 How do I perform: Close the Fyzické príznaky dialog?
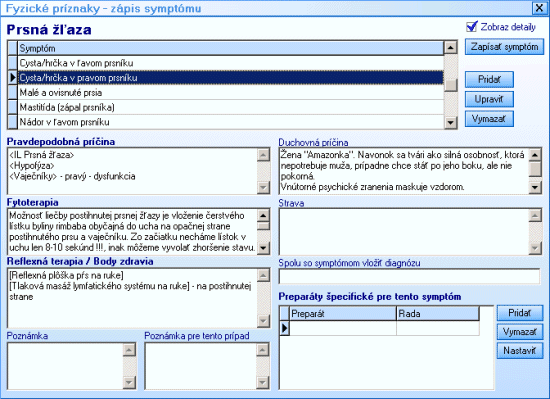[x=539, y=8]
